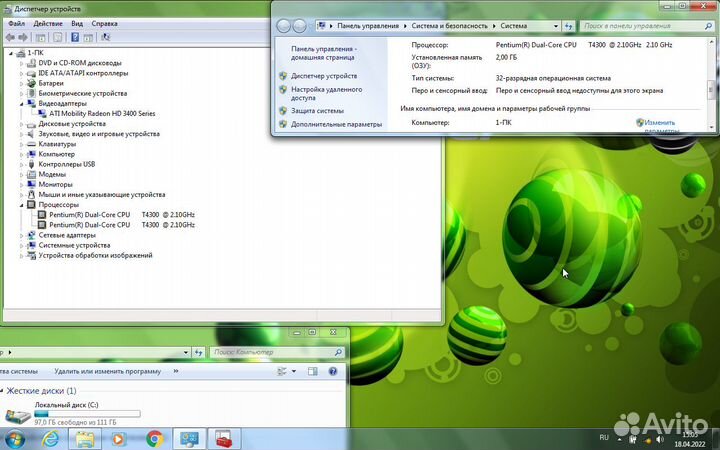Click the » overflow chevron in explorer toolbar

[x=176, y=371]
